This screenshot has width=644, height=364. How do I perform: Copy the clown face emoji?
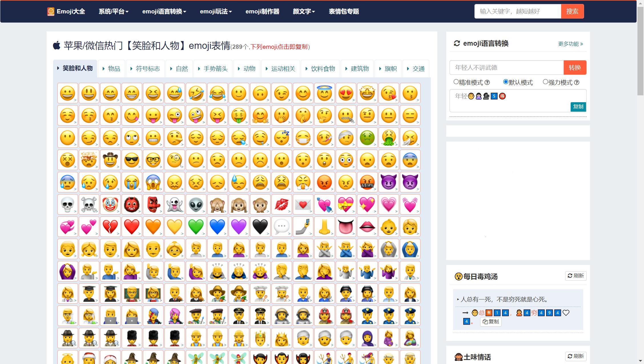click(x=110, y=204)
